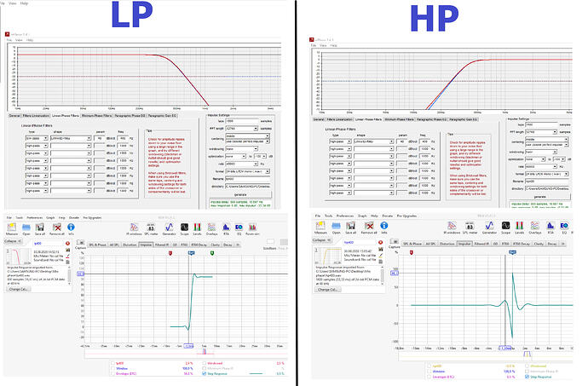Click Change Cal button in HP REW
The image size is (588, 386).
pyautogui.click(x=328, y=290)
